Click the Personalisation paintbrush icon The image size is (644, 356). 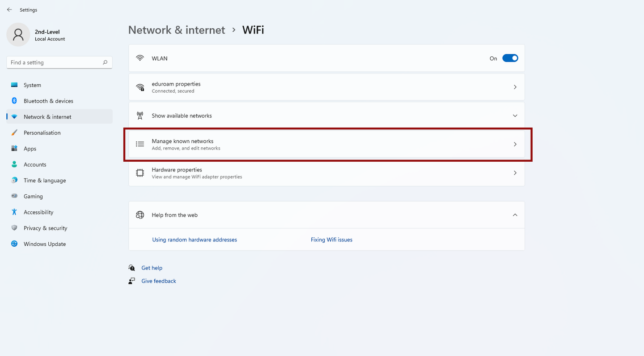[x=14, y=133]
